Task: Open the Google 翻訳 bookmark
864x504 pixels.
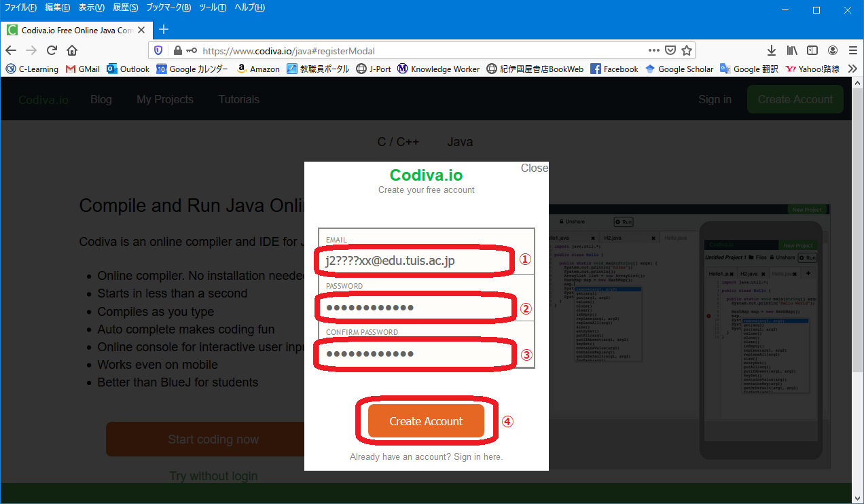Action: [x=749, y=69]
